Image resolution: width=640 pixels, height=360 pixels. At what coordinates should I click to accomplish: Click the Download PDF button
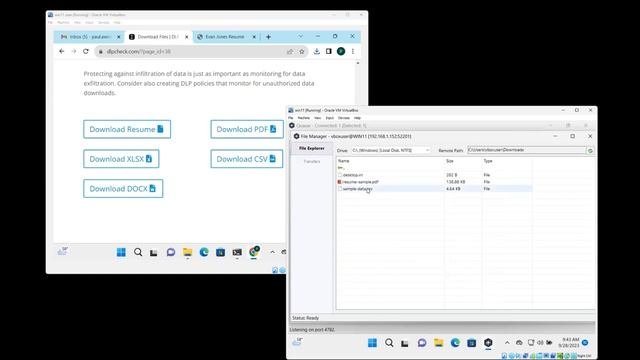point(247,129)
